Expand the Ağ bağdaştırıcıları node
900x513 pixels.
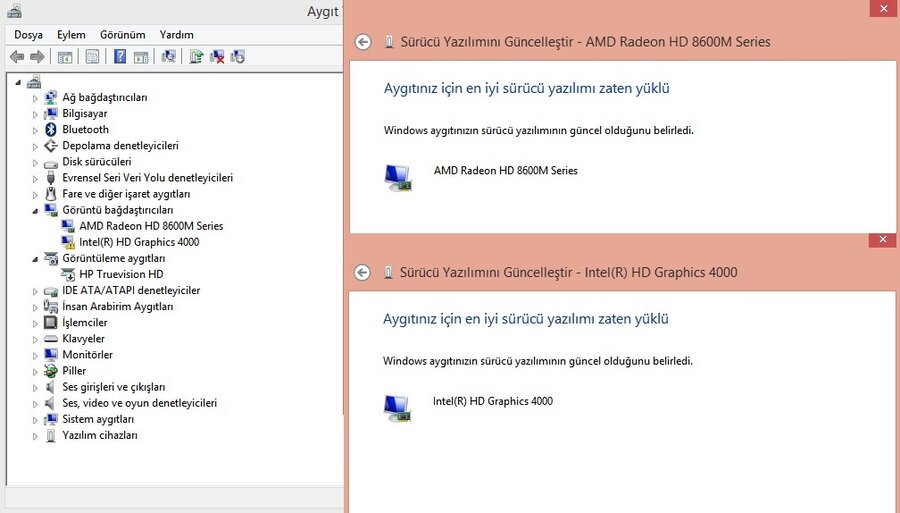pos(36,98)
